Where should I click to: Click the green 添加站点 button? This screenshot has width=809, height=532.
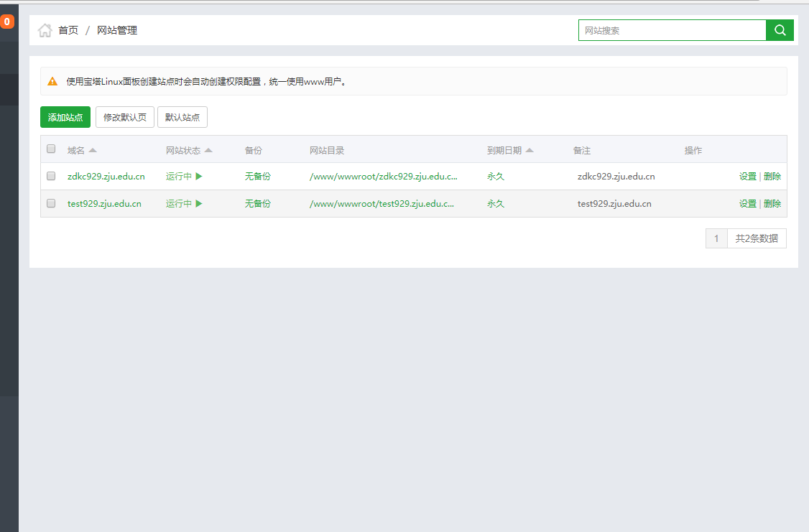click(65, 117)
